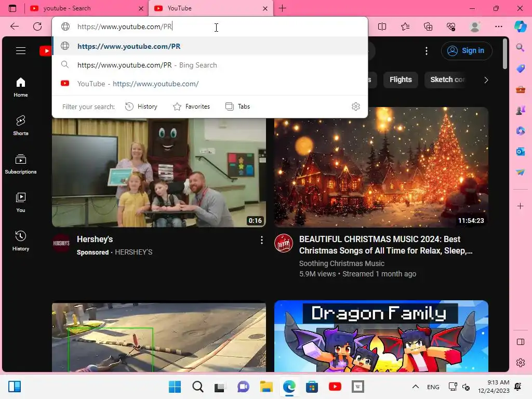532x399 pixels.
Task: Open the skateboard street video thumbnail
Action: tap(159, 337)
